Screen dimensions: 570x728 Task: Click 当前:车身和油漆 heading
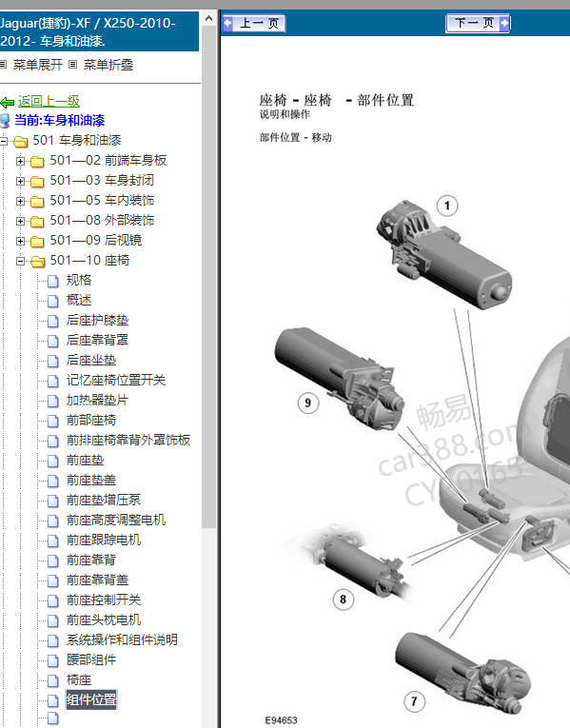click(x=59, y=120)
